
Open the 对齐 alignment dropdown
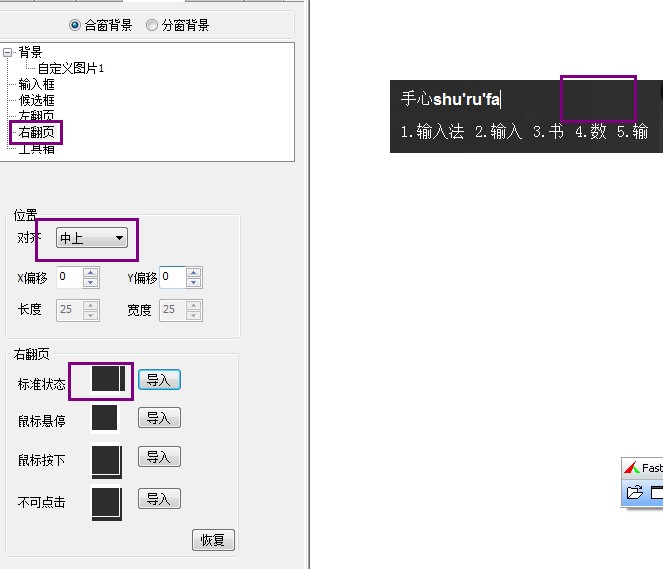92,238
